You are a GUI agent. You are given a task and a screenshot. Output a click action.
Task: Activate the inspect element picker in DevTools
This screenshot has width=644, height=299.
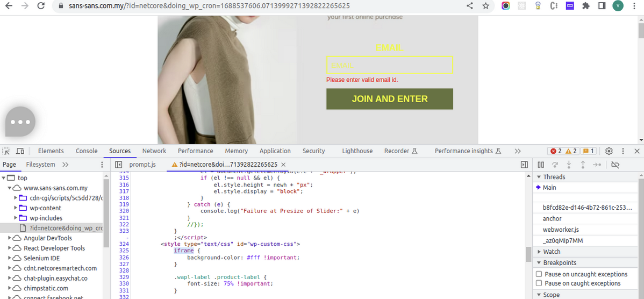pos(6,151)
